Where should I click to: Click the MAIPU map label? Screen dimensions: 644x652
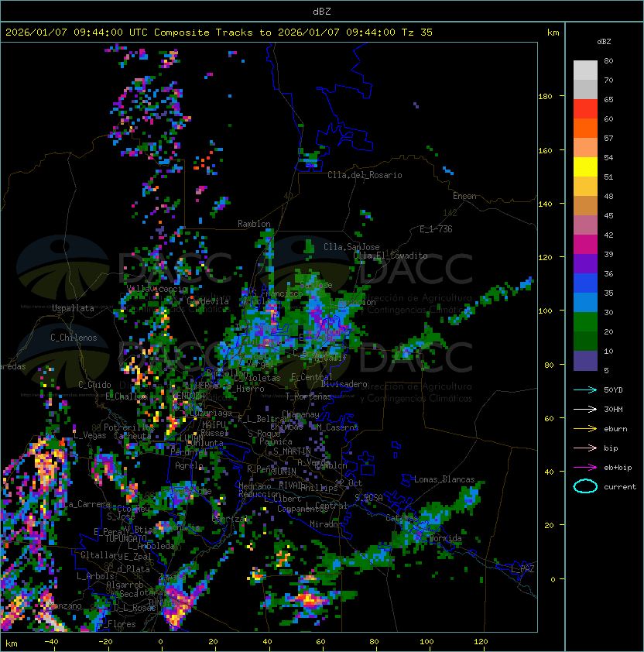click(x=214, y=425)
